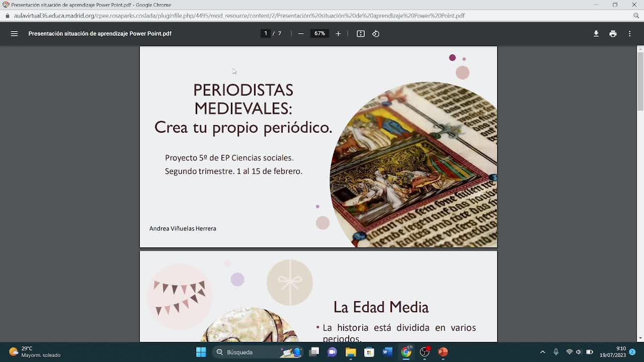The image size is (644, 362).
Task: Open the clock and calendar flyout
Action: 612,352
